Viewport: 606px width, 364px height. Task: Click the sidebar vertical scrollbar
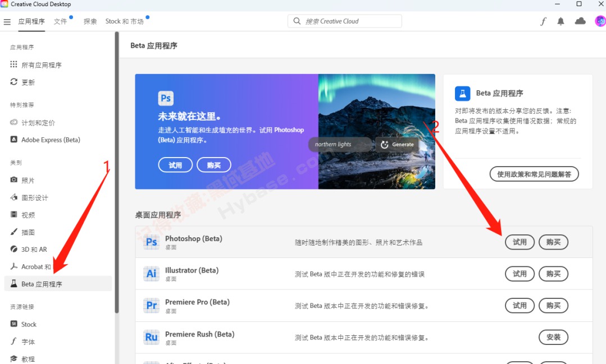pos(117,172)
